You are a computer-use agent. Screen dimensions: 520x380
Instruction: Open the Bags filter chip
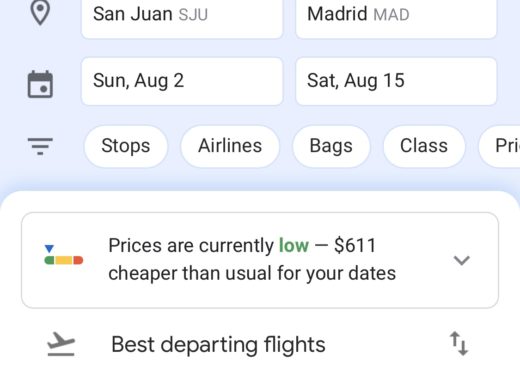331,146
